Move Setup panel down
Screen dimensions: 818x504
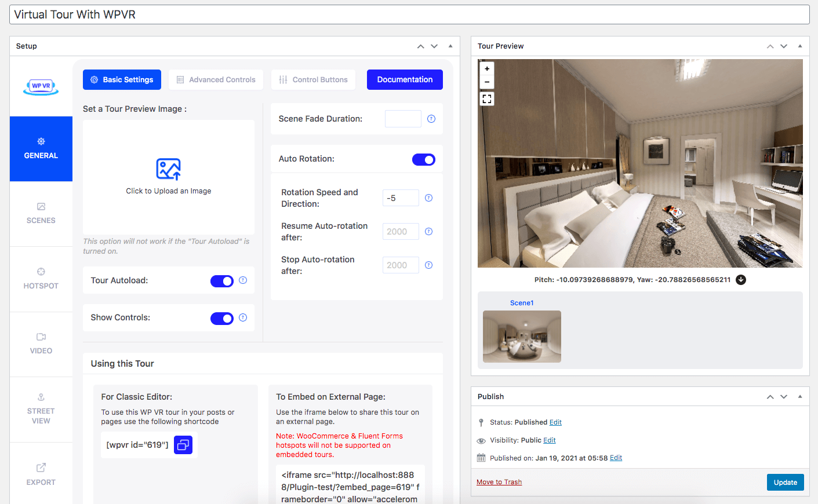(434, 46)
